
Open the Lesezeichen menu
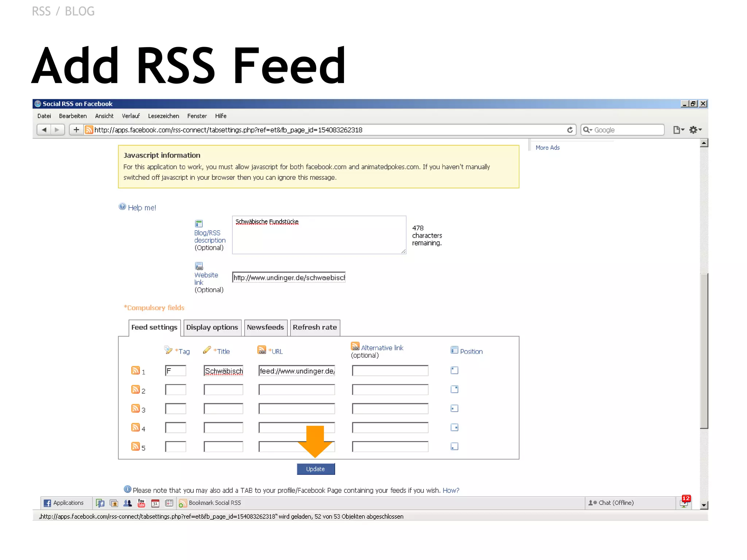point(163,116)
